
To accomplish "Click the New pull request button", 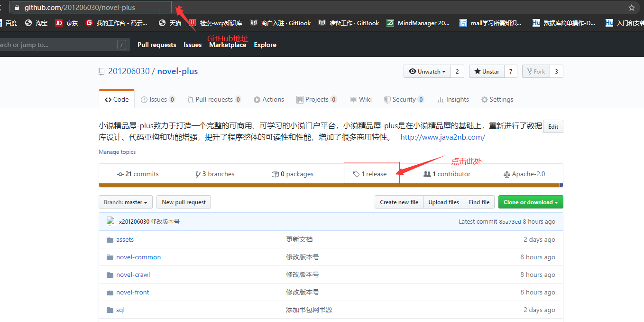I will pos(184,202).
